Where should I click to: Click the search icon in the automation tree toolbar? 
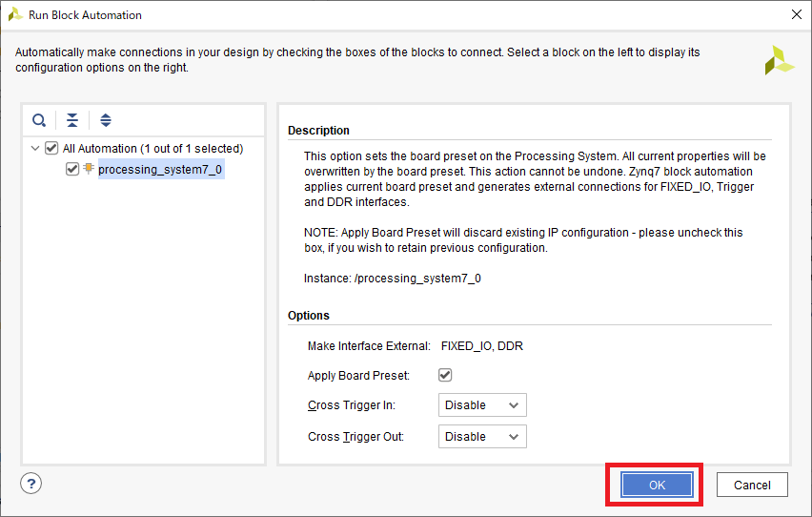pyautogui.click(x=39, y=120)
